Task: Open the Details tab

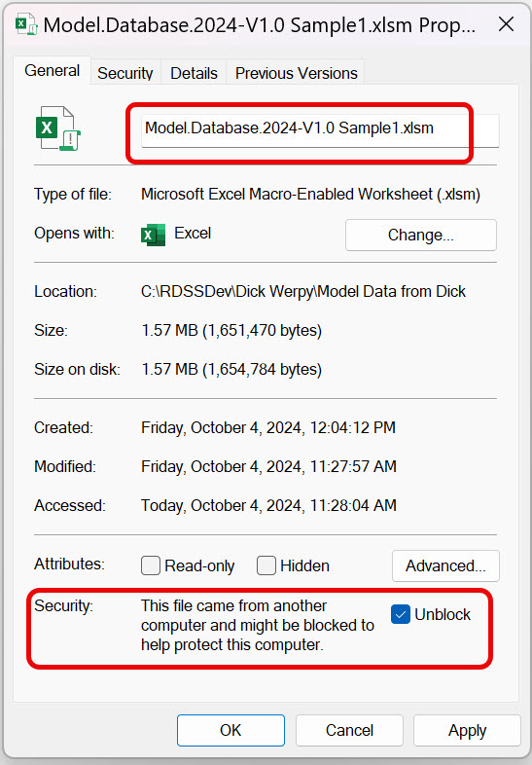Action: [194, 73]
